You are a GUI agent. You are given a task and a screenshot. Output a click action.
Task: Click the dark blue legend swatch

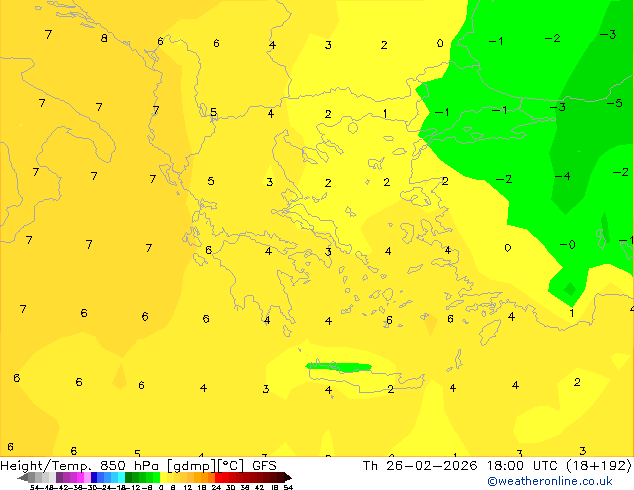pos(94,477)
